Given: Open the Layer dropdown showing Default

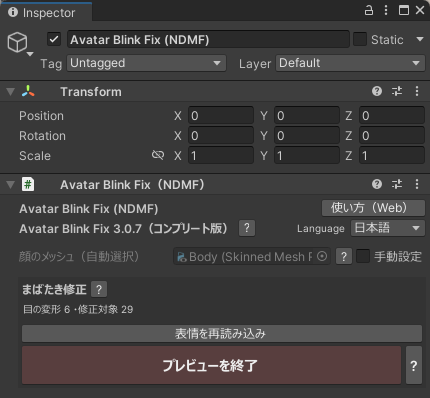Looking at the screenshot, I should coord(350,63).
